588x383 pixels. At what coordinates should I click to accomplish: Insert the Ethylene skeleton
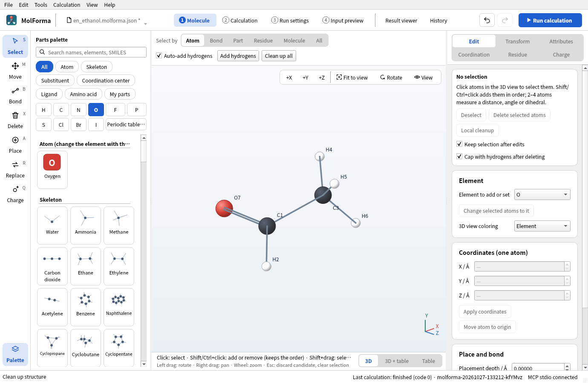119,266
